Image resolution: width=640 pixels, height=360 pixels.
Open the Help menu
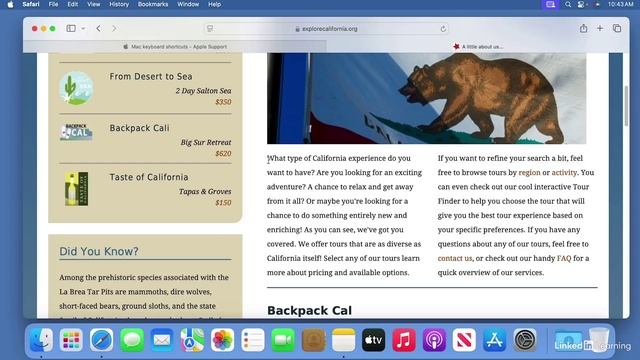214,4
